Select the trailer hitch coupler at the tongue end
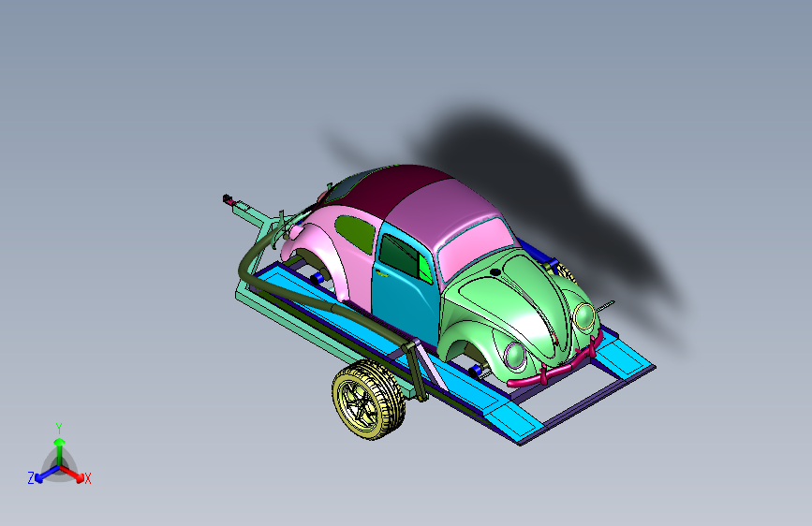Image resolution: width=812 pixels, height=526 pixels. click(x=229, y=199)
